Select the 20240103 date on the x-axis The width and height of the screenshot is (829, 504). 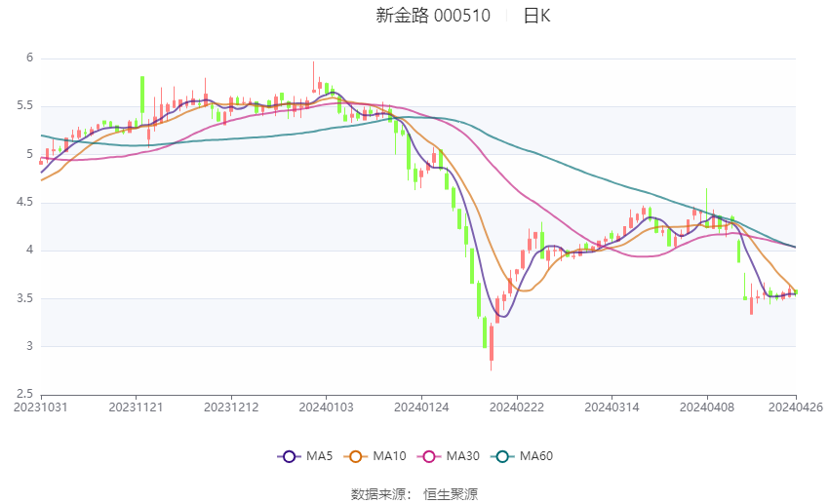[x=326, y=407]
